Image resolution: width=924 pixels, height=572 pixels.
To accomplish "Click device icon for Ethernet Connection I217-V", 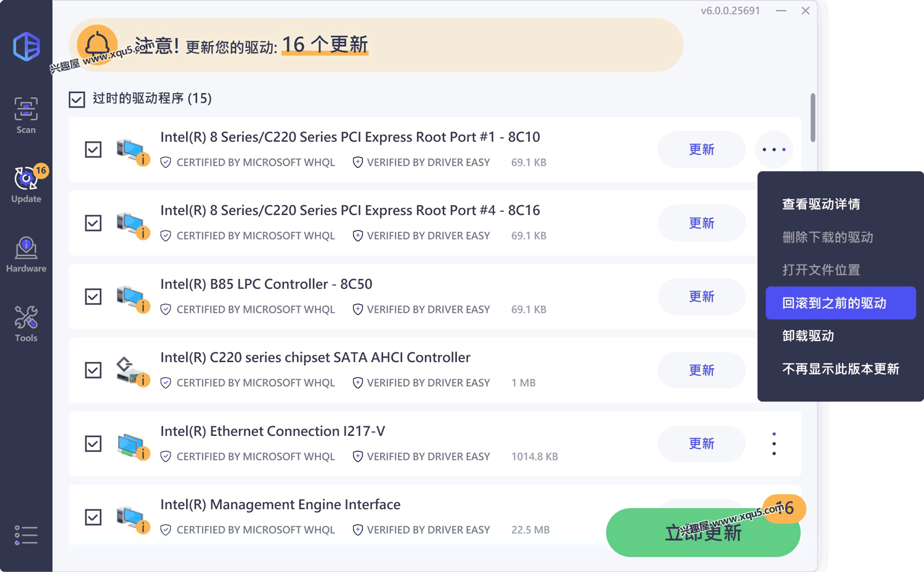I will click(x=132, y=445).
